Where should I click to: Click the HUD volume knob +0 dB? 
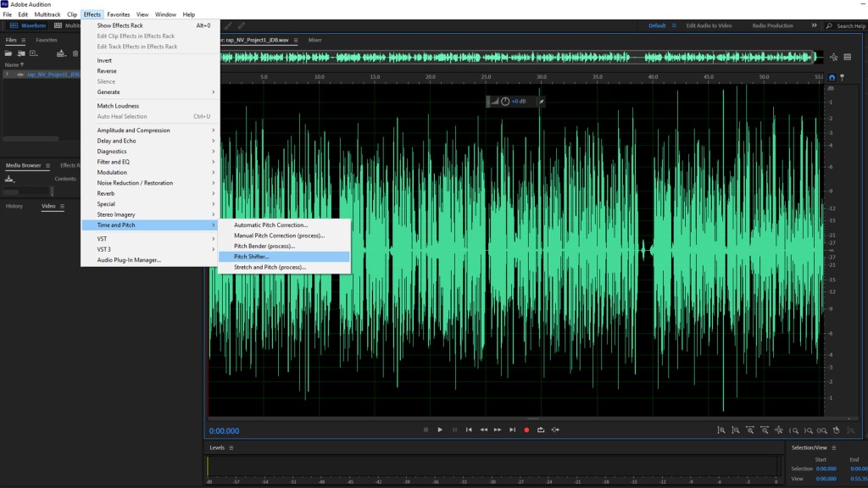click(505, 102)
